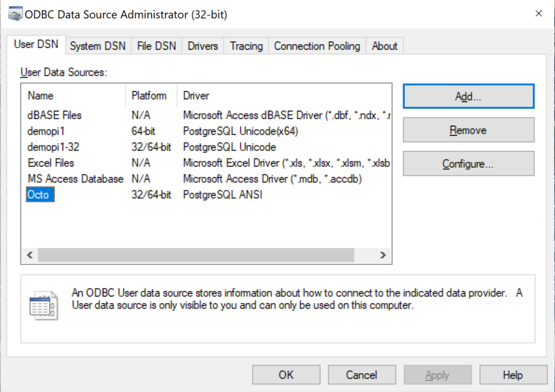Click the Add button
555x392 pixels.
point(468,96)
